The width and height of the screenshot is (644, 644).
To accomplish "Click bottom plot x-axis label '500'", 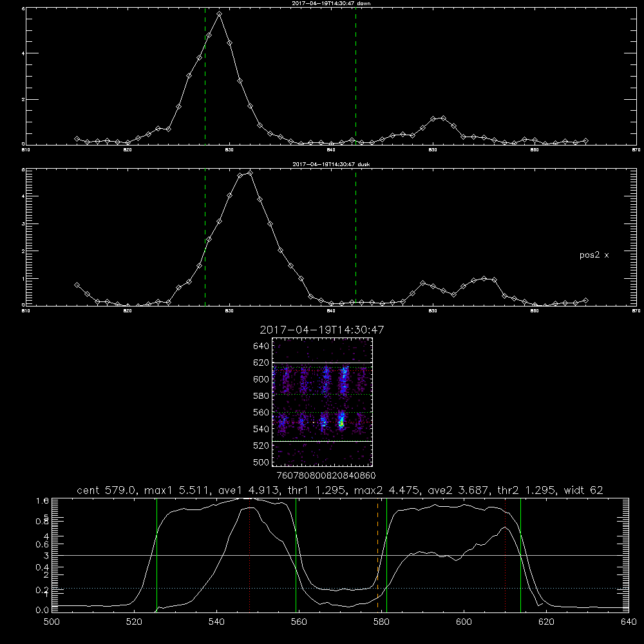I will click(x=52, y=622).
